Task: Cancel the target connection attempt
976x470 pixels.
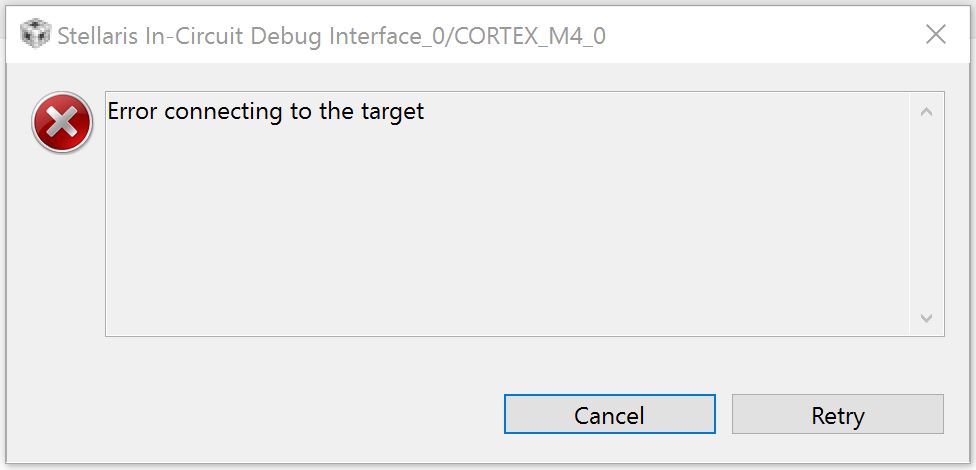Action: click(609, 415)
